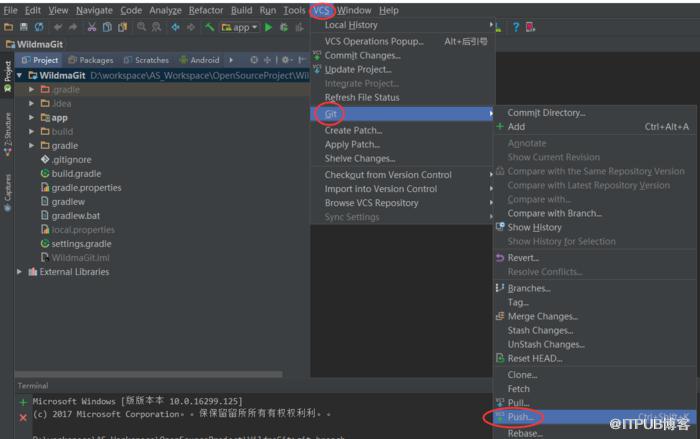700x439 pixels.
Task: Open Local History submenu
Action: point(402,25)
